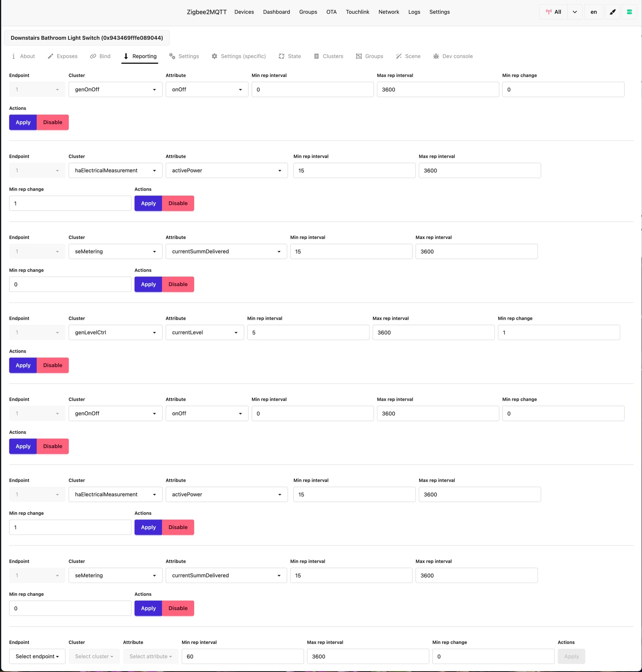
Task: Click the paintbrush theme icon in navbar
Action: (x=612, y=12)
